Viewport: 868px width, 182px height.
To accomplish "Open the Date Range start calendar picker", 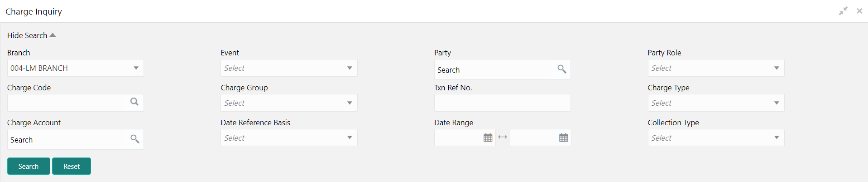I will (488, 138).
